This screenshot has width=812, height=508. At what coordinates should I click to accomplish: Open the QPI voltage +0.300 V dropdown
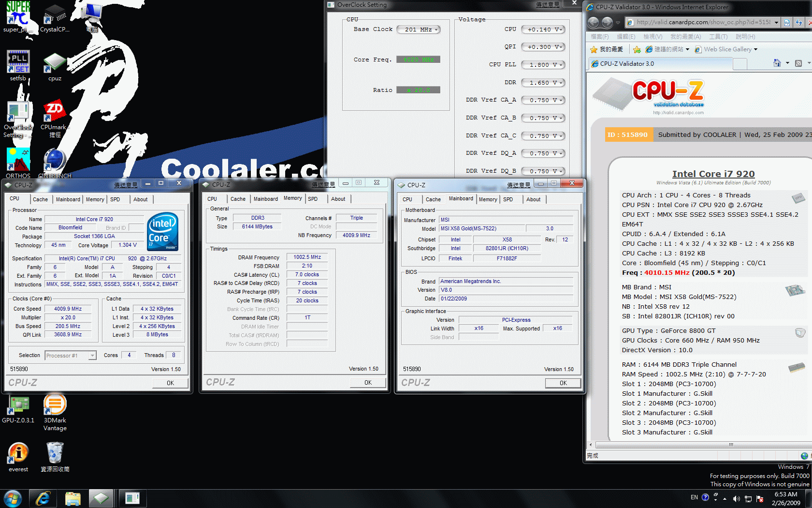pos(543,47)
